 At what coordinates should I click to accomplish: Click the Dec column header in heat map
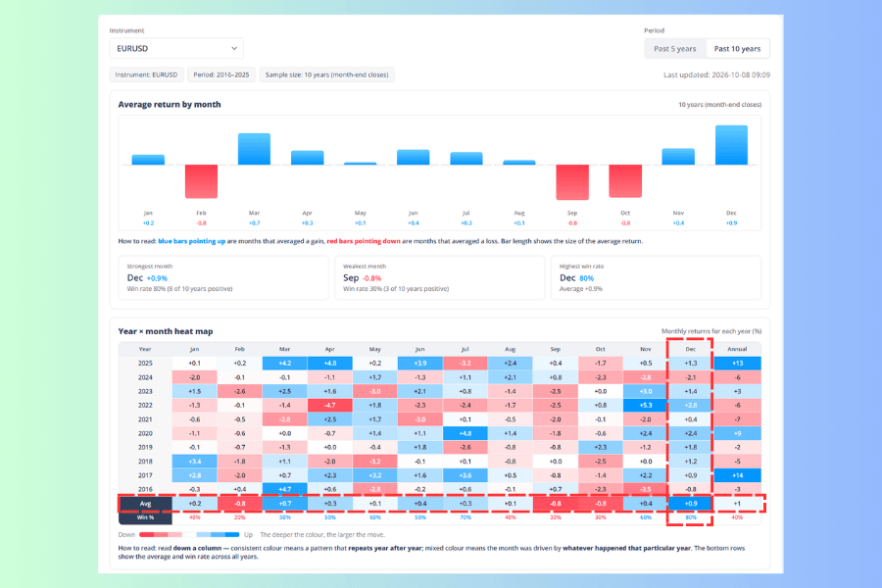point(690,349)
